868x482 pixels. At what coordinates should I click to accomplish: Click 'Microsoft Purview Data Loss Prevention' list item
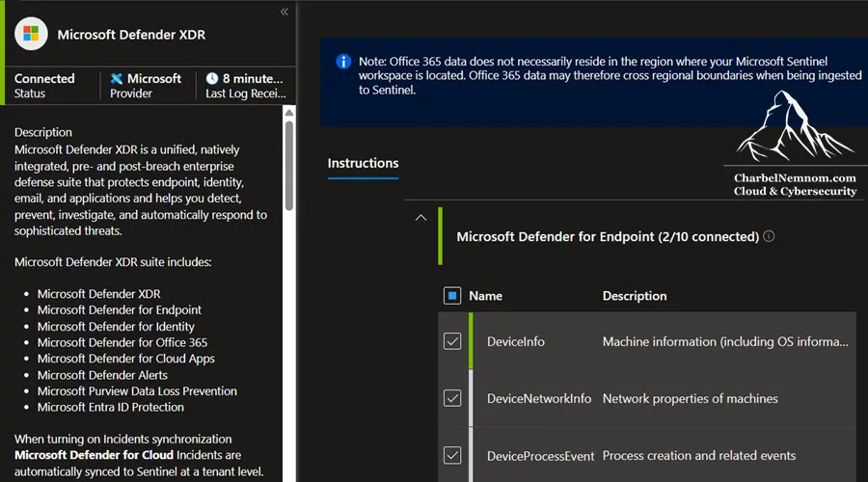[137, 391]
